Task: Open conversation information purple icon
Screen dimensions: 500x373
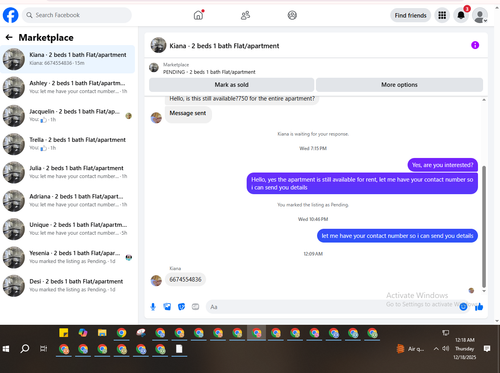Action: [475, 45]
